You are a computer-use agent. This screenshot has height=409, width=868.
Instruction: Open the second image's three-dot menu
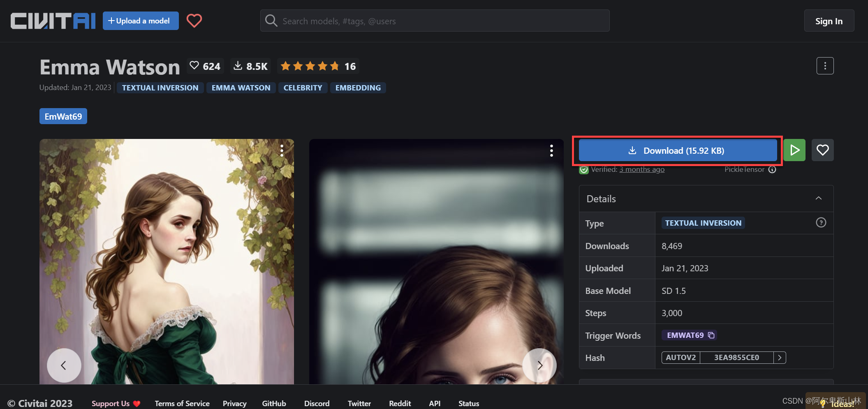pos(551,150)
